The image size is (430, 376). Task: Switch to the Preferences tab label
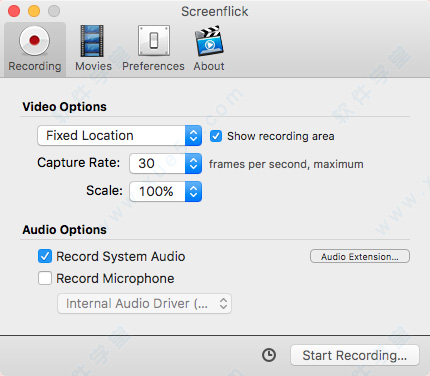[153, 66]
